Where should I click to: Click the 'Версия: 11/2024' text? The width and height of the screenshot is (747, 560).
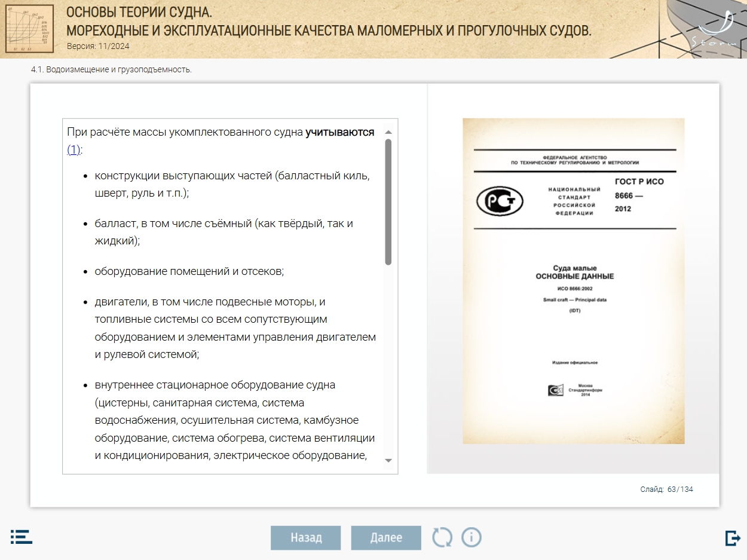(98, 46)
